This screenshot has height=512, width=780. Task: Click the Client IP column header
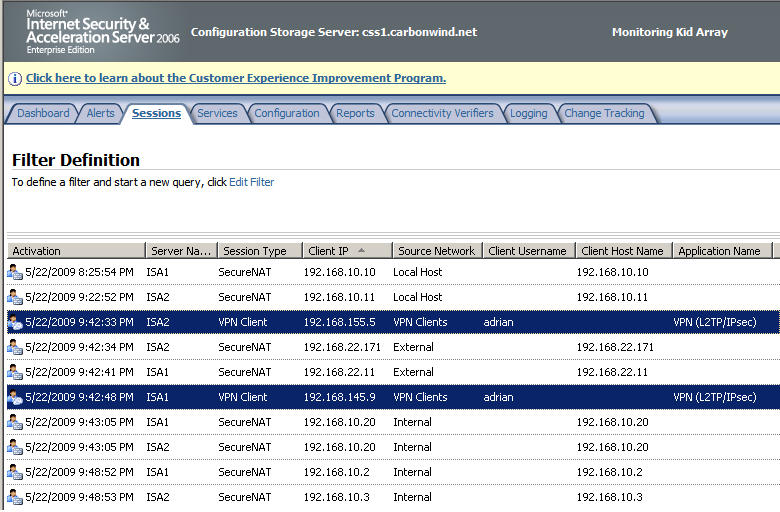click(x=347, y=251)
